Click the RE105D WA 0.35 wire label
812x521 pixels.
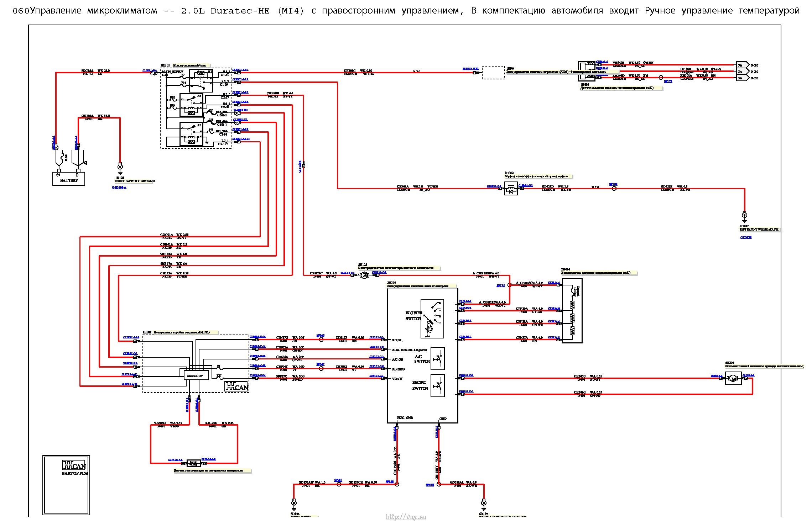coord(219,423)
